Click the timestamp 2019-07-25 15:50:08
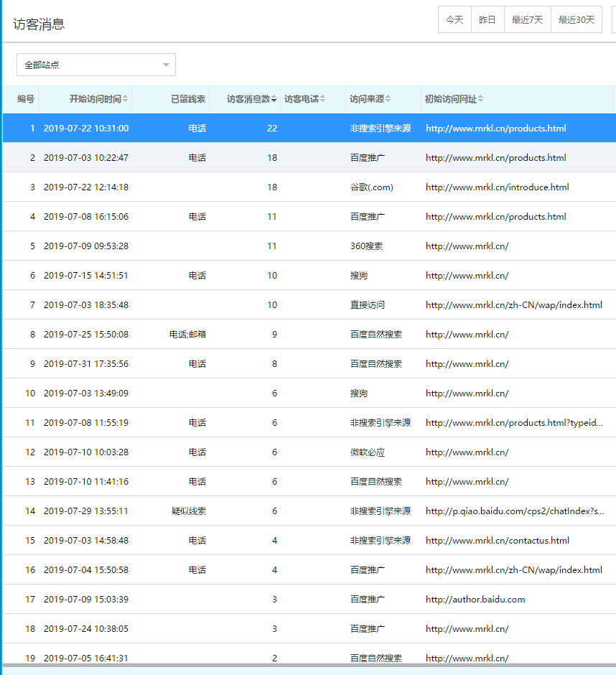The height and width of the screenshot is (675, 616). point(86,335)
